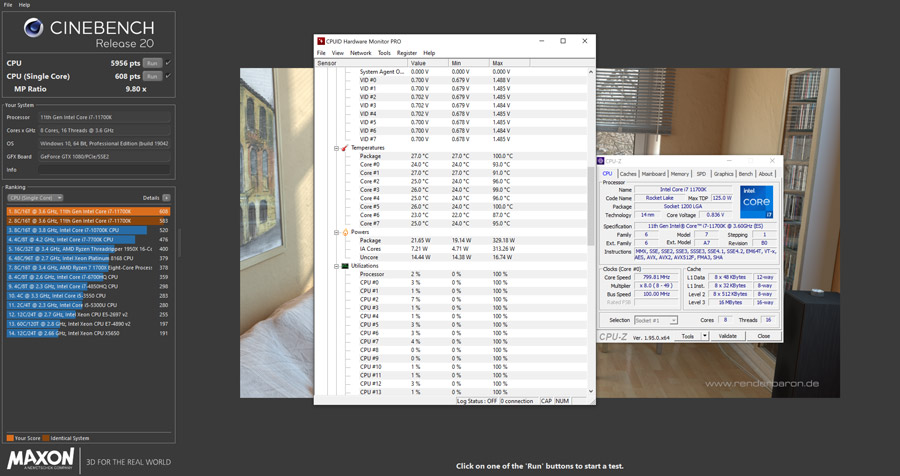Screen dimensions: 900x476
Task: Click the CPU-Z title bar icon
Action: 601,161
